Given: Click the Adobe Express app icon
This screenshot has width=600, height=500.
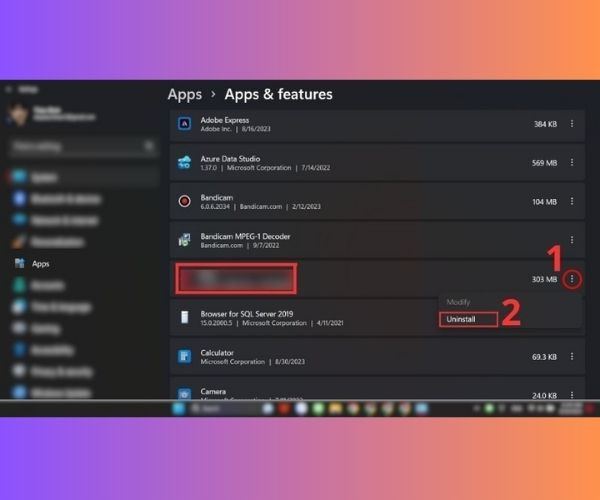Looking at the screenshot, I should click(184, 124).
